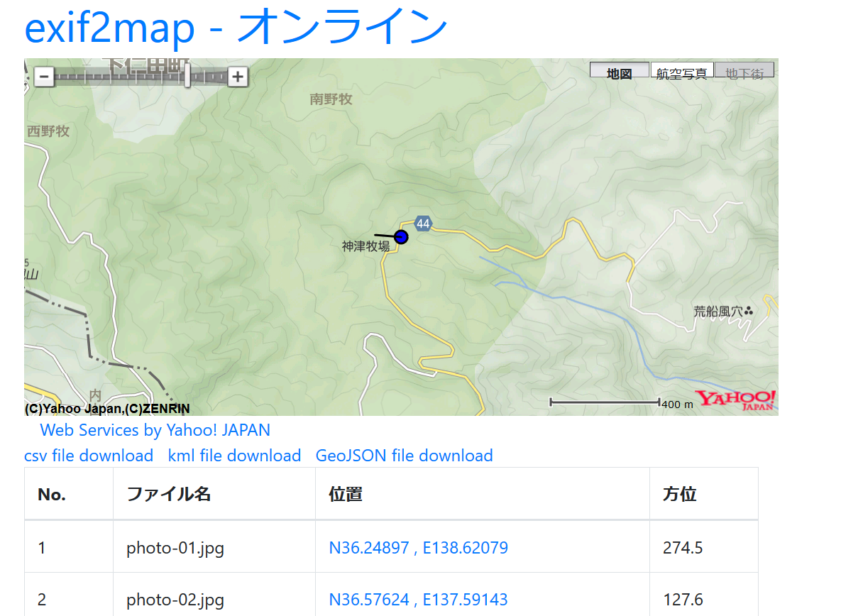The image size is (863, 616).
Task: Download the kml file
Action: 235,456
